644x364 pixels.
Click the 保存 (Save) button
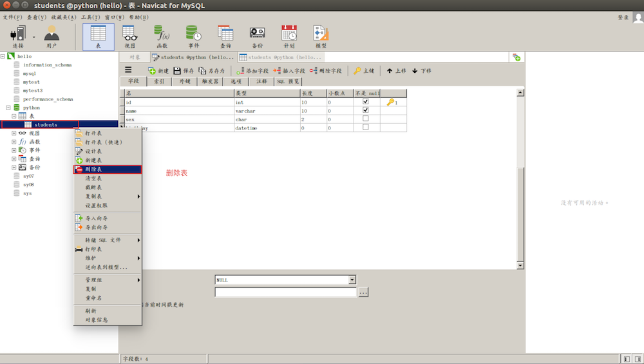(x=184, y=71)
